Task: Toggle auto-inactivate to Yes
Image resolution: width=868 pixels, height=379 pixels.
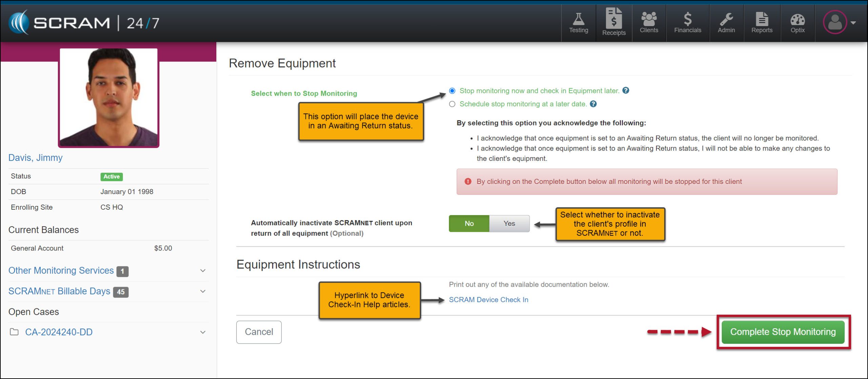Action: tap(509, 224)
